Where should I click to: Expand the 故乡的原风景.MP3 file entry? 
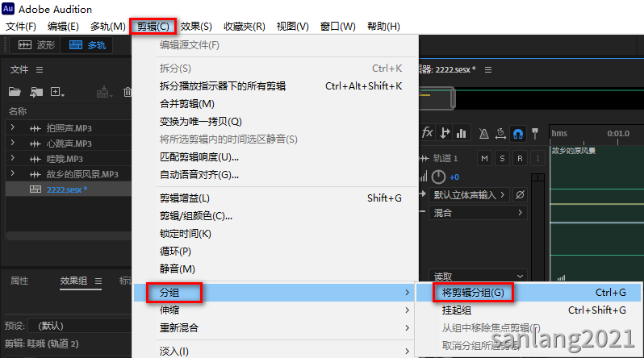[x=12, y=173]
